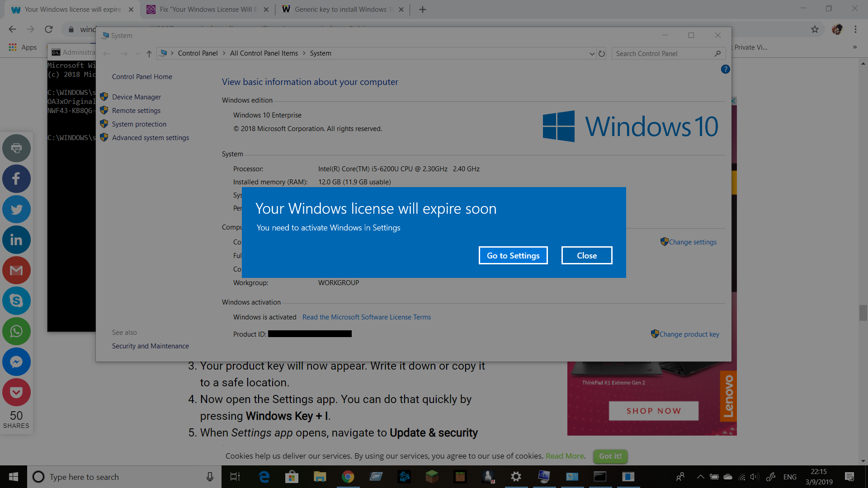
Task: Switch to the 'Your Windows license will expire' tab
Action: (x=72, y=9)
